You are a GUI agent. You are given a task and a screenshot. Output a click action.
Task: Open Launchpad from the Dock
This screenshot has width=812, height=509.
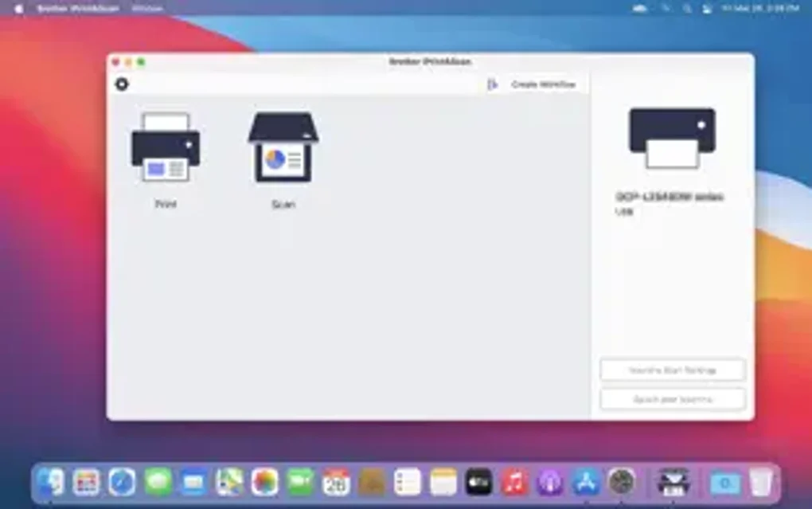(87, 482)
